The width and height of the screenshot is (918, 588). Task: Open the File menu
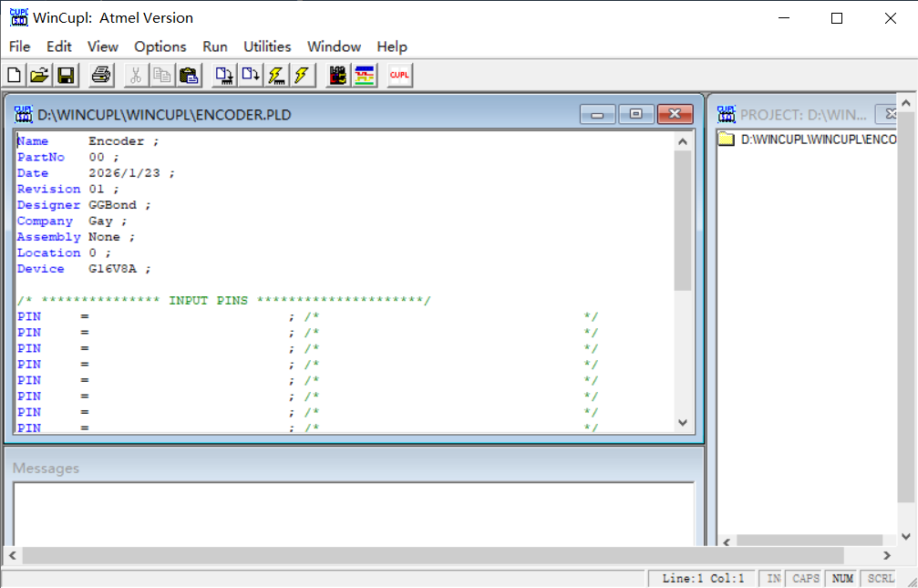click(x=19, y=46)
